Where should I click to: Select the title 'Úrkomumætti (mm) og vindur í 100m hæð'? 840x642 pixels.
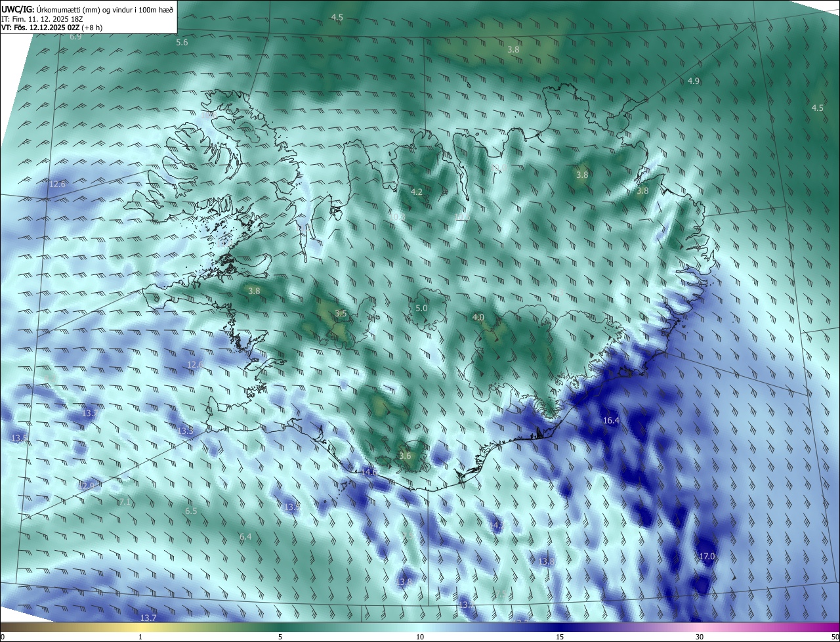click(x=105, y=9)
